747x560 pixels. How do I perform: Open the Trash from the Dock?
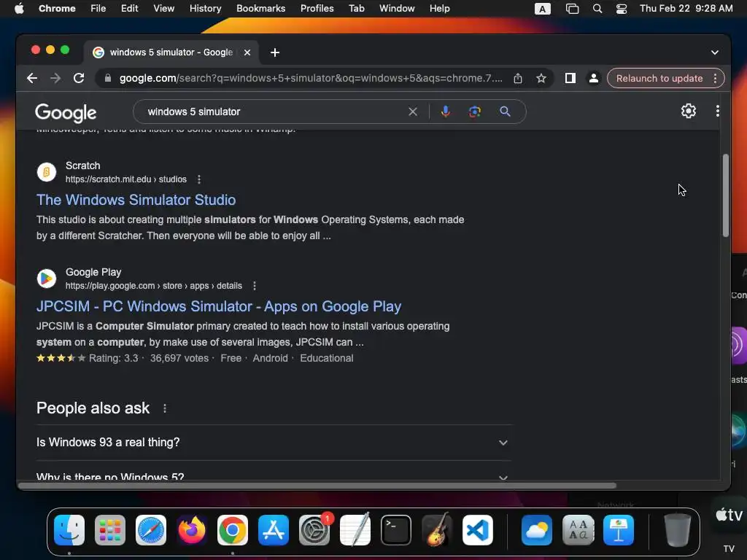678,530
